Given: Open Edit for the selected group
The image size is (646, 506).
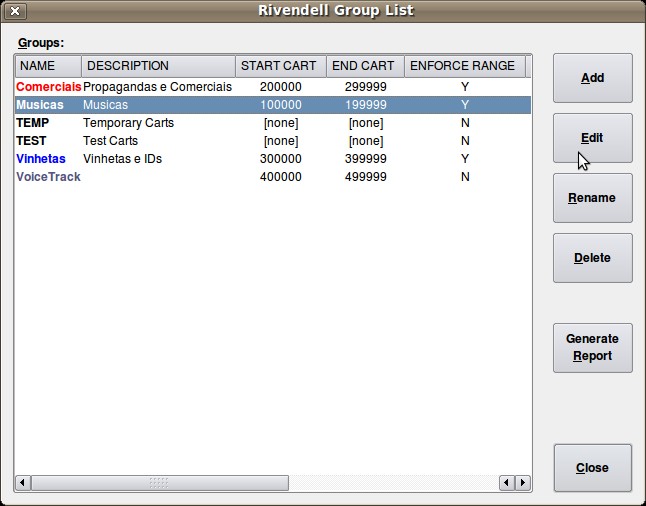Looking at the screenshot, I should (x=592, y=138).
